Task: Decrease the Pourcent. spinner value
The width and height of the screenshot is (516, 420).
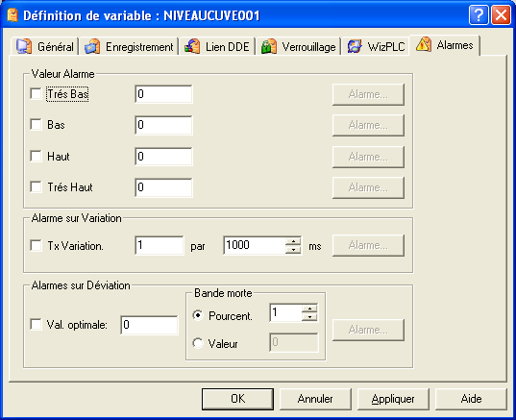Action: pyautogui.click(x=309, y=317)
